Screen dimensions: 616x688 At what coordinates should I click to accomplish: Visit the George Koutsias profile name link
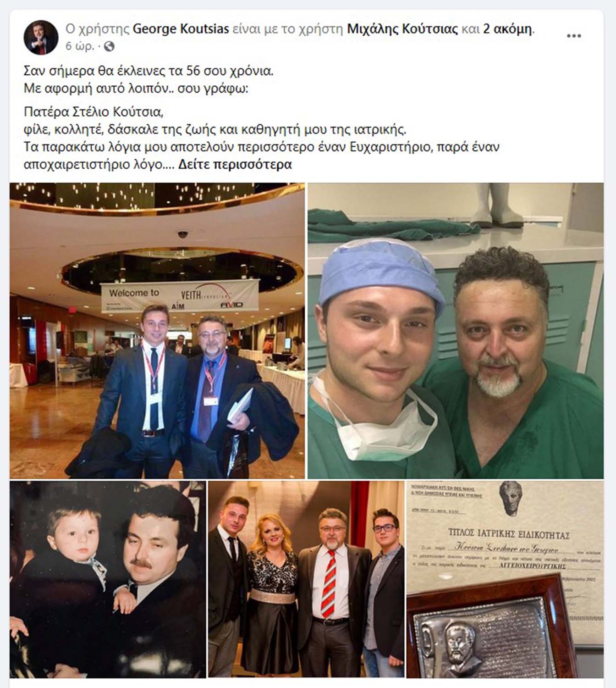tap(181, 29)
